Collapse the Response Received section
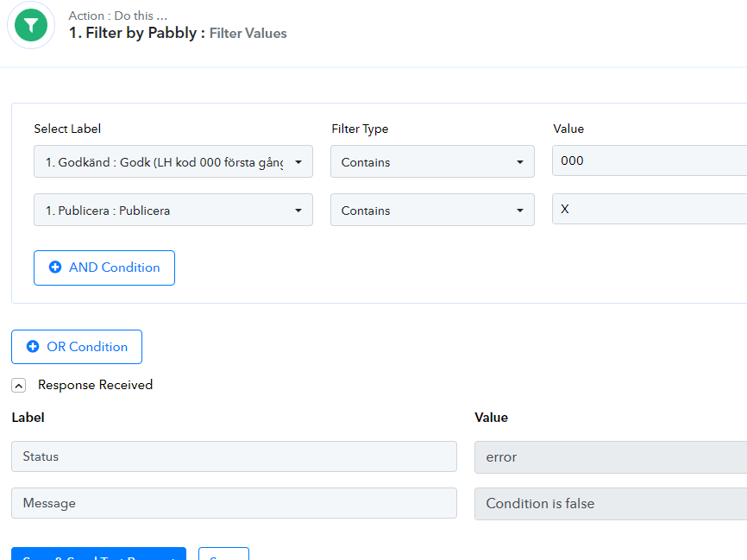 point(19,386)
